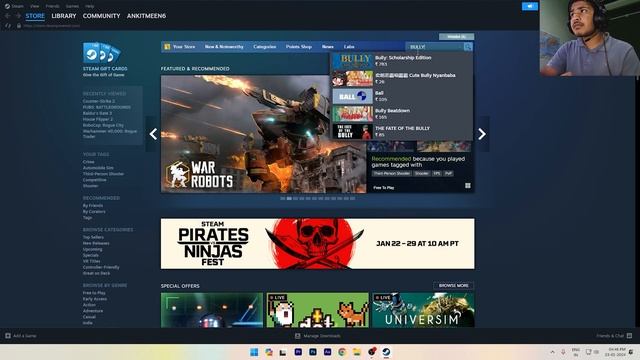This screenshot has width=640, height=360.
Task: Click the BROWSE MORE button
Action: tap(453, 286)
